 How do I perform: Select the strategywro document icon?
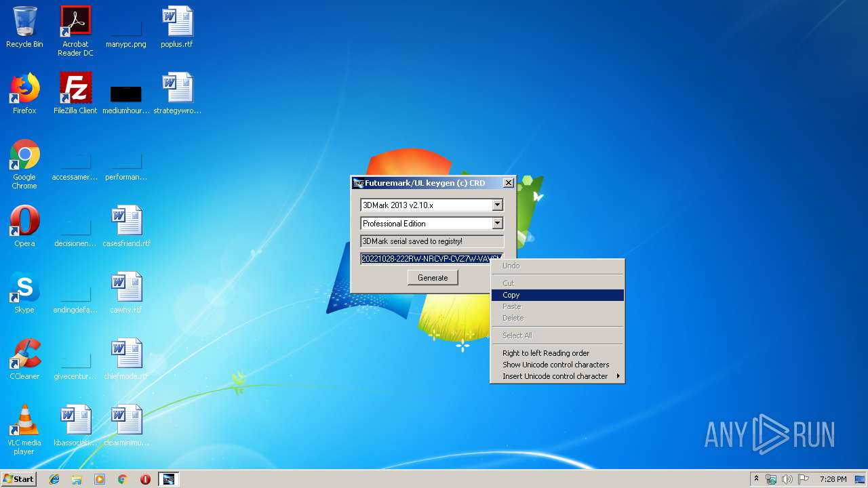click(177, 94)
